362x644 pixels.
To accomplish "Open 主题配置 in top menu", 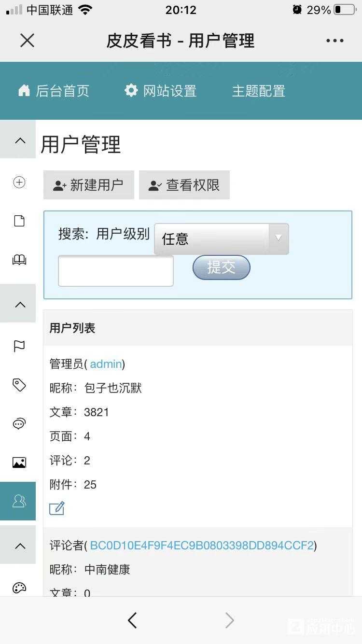I will 259,91.
